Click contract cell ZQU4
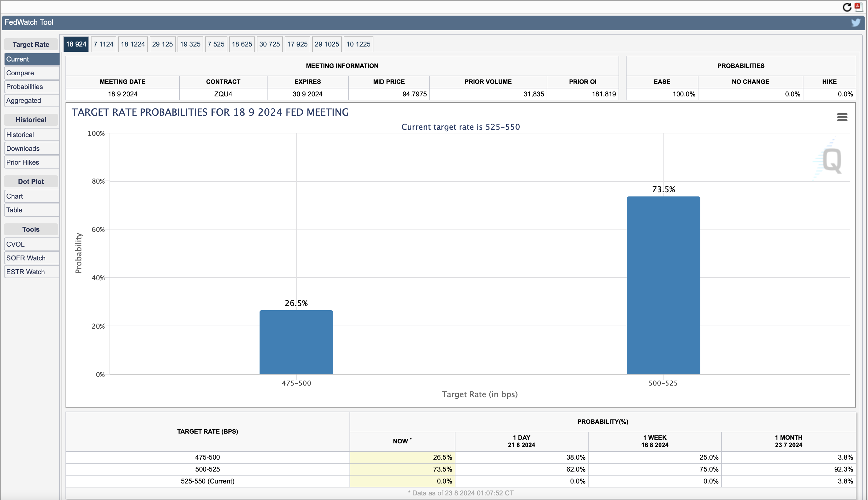The image size is (868, 500). click(x=223, y=94)
